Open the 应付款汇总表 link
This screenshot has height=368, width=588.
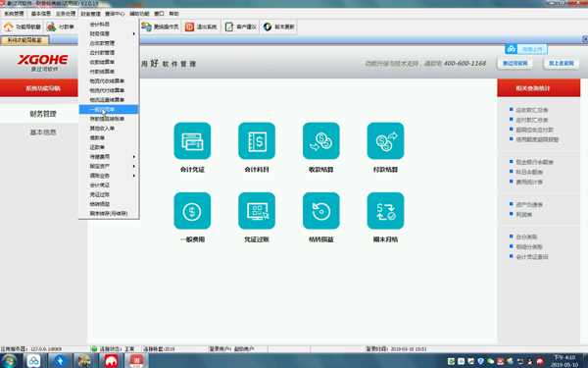(x=532, y=120)
